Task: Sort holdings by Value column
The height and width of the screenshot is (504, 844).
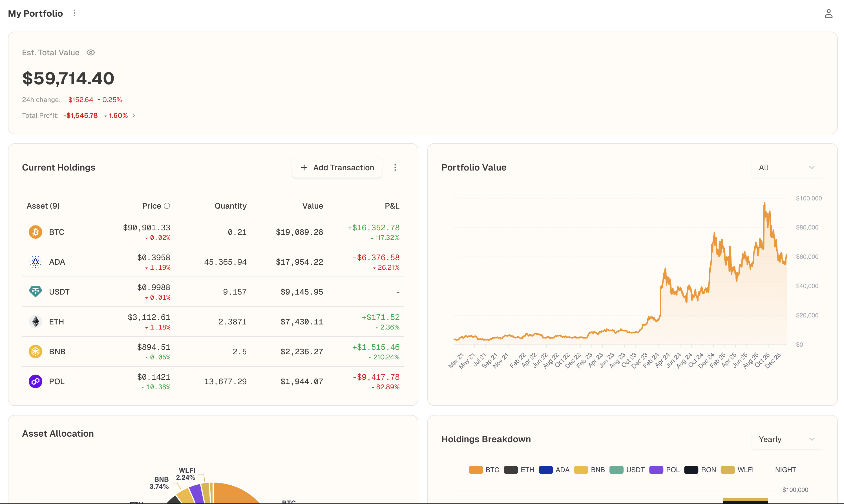Action: pyautogui.click(x=312, y=206)
